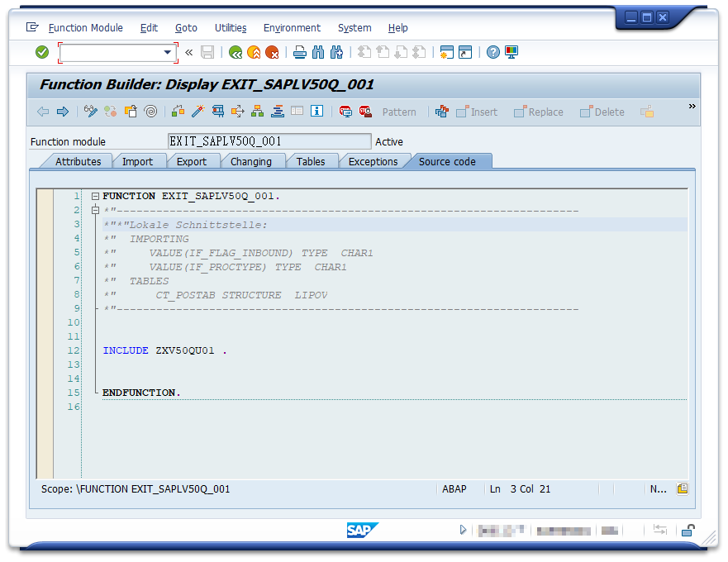Switch to the Attributes tab
This screenshot has height=562, width=728.
(x=78, y=162)
